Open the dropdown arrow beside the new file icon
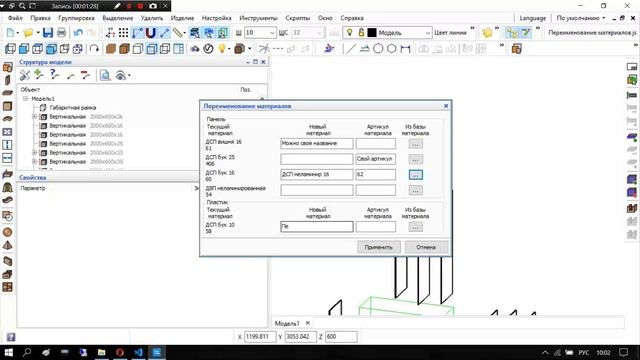Image resolution: width=640 pixels, height=360 pixels. [18, 33]
